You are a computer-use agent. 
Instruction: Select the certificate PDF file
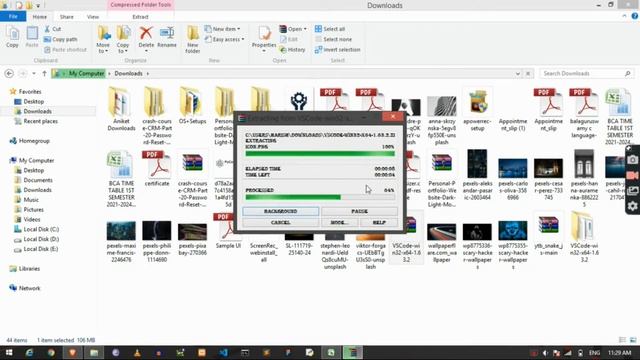(x=157, y=169)
